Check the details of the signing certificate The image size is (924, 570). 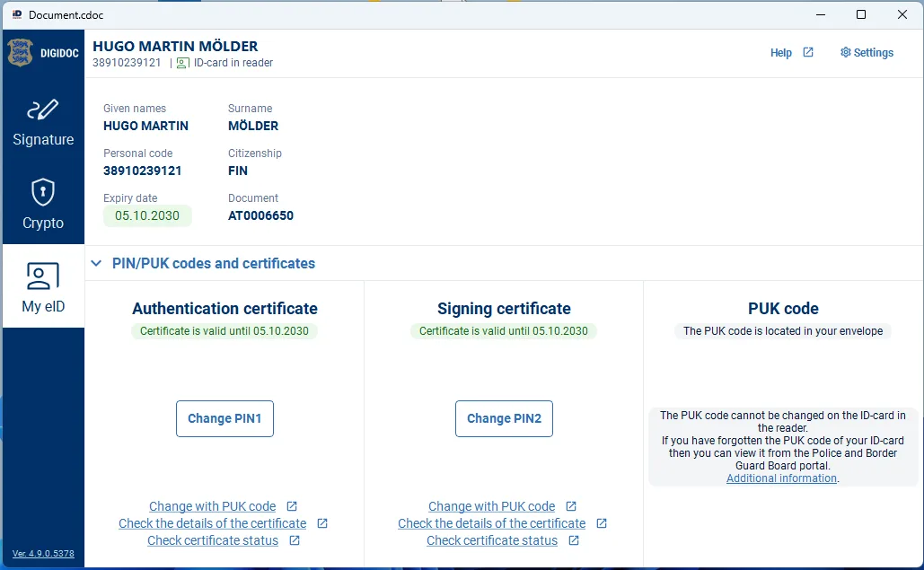click(x=491, y=523)
